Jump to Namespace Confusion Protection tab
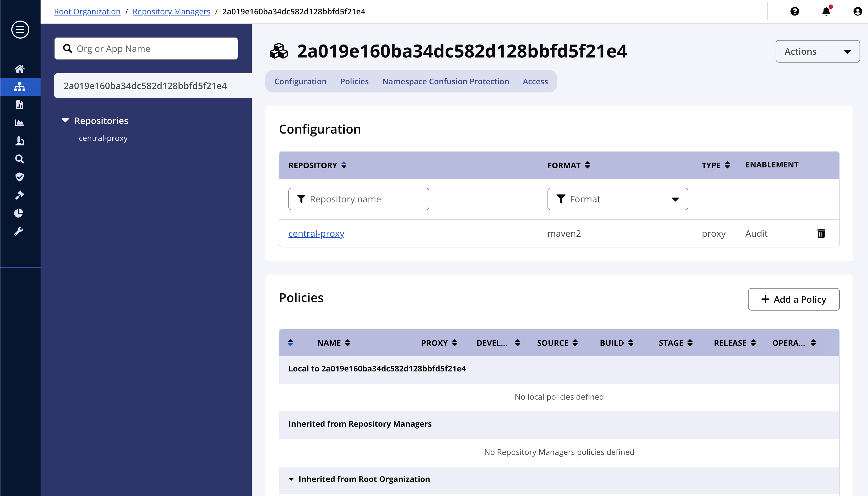868x496 pixels. 446,81
